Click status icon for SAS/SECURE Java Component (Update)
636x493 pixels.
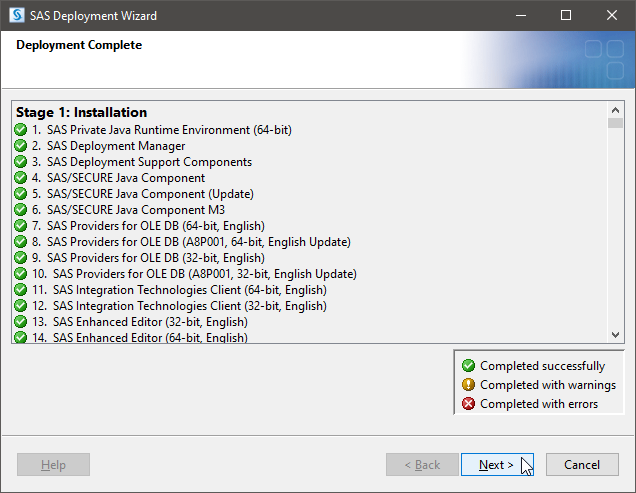pyautogui.click(x=20, y=194)
